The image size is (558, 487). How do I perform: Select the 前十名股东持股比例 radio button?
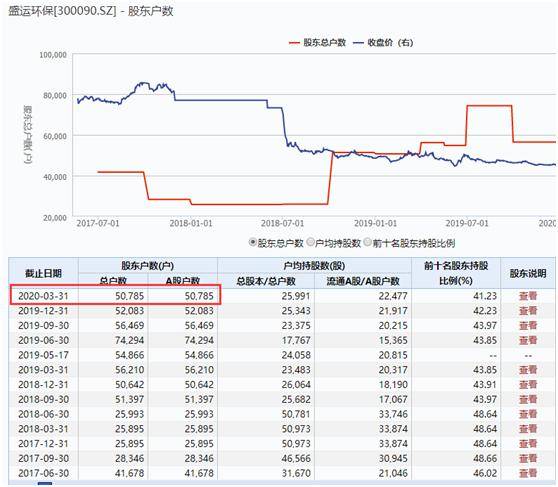pyautogui.click(x=368, y=243)
